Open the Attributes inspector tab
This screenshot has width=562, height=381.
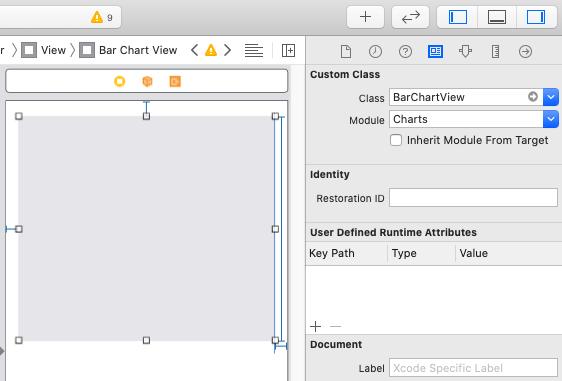coord(465,51)
